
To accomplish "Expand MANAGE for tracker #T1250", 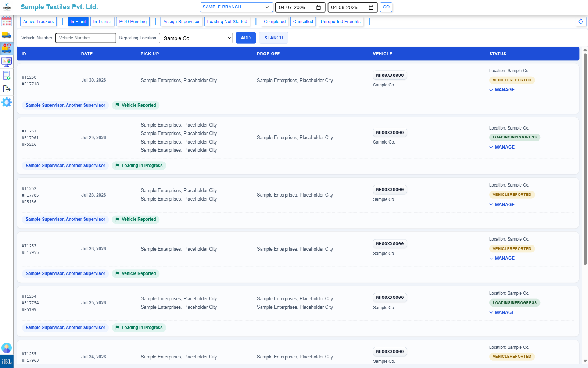I will tap(502, 90).
